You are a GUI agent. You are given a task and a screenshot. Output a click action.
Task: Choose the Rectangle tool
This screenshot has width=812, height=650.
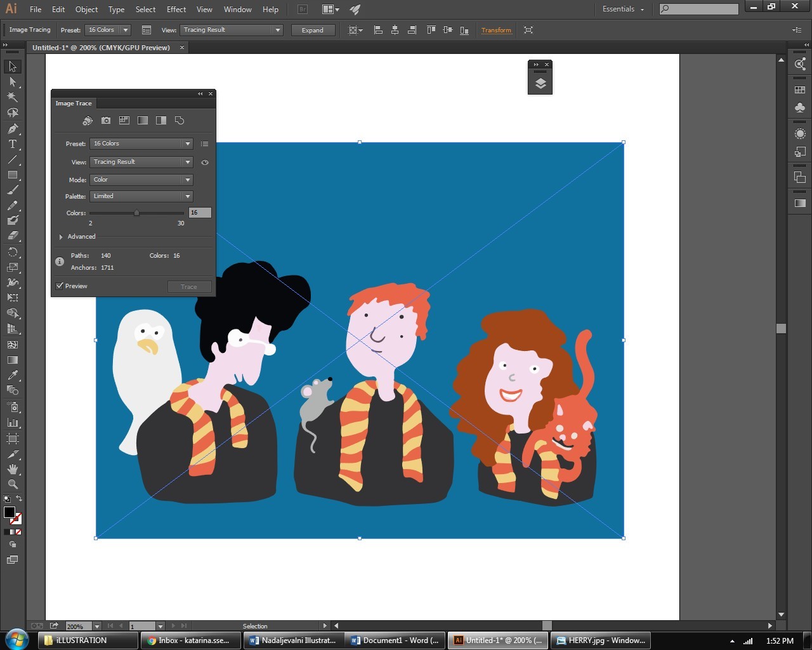(13, 175)
